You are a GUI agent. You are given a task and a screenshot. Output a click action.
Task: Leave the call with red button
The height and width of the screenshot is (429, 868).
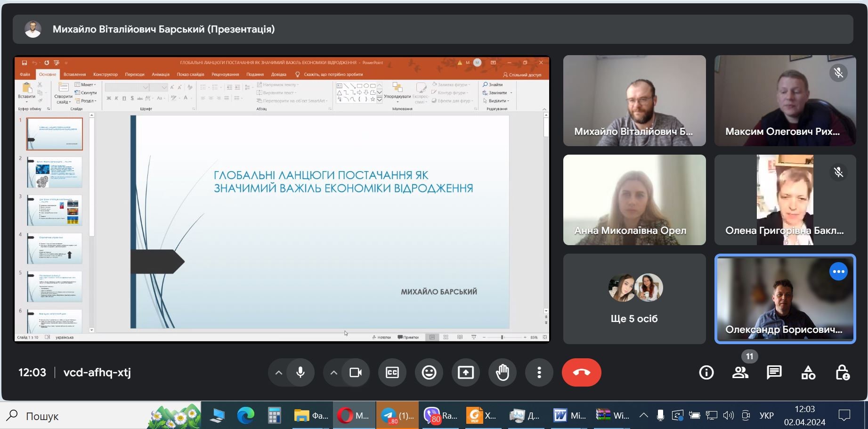pos(581,372)
